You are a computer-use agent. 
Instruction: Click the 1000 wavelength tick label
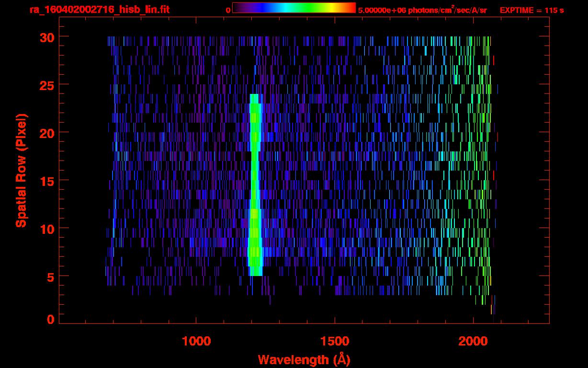196,341
